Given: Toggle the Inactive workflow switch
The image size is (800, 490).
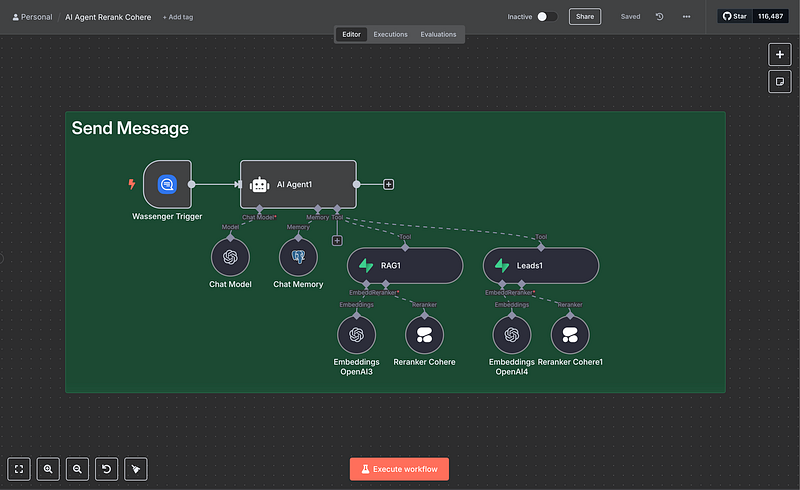Looking at the screenshot, I should (x=547, y=17).
